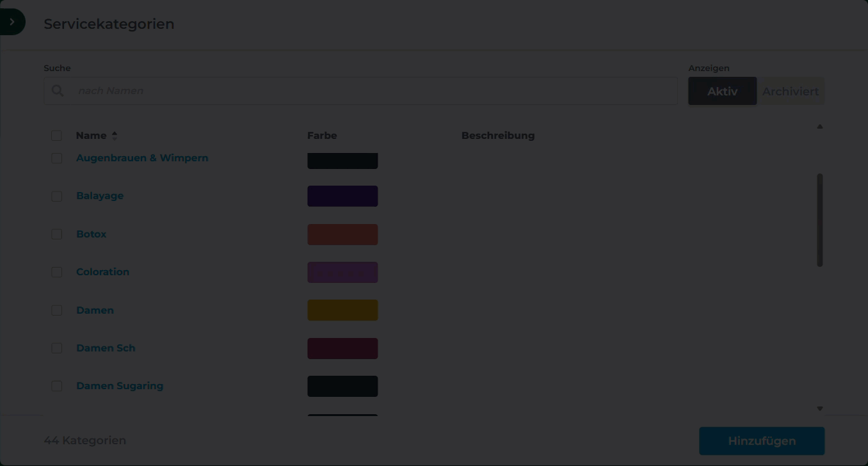The image size is (868, 466).
Task: Open the Balayage category link
Action: click(x=100, y=196)
